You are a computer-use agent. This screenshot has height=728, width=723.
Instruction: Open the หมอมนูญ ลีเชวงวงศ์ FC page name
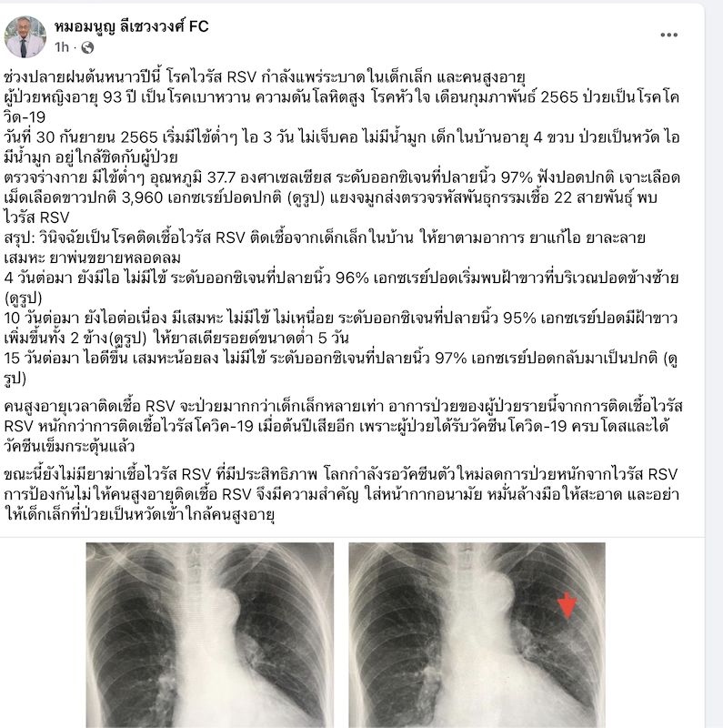[x=131, y=26]
